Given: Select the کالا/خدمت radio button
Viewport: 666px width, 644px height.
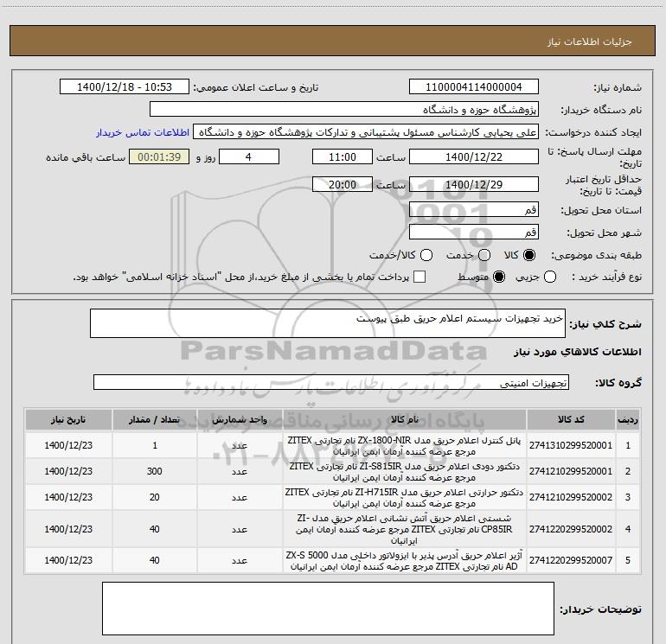Looking at the screenshot, I should (x=426, y=255).
